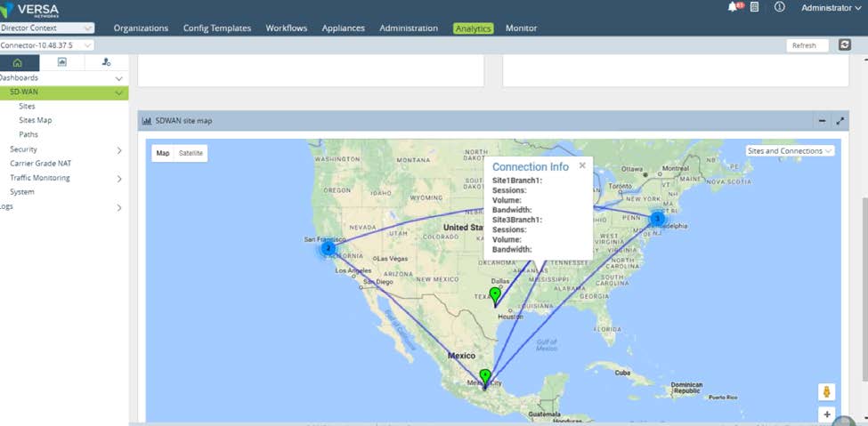This screenshot has width=868, height=426.
Task: Click the Site1Branch1 label in popup
Action: click(x=517, y=181)
